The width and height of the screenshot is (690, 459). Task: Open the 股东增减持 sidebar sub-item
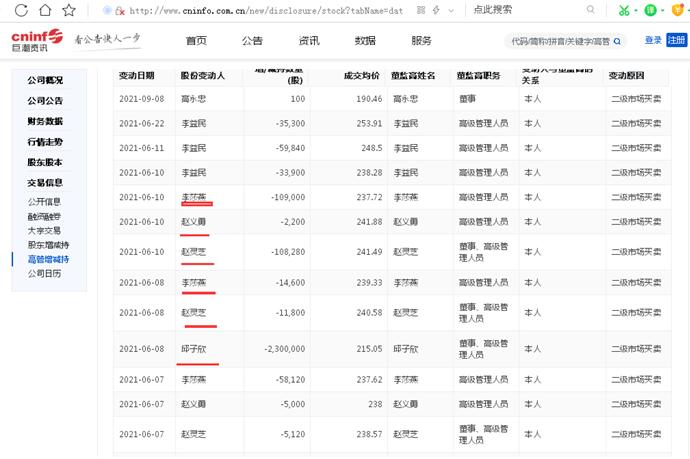[x=48, y=245]
